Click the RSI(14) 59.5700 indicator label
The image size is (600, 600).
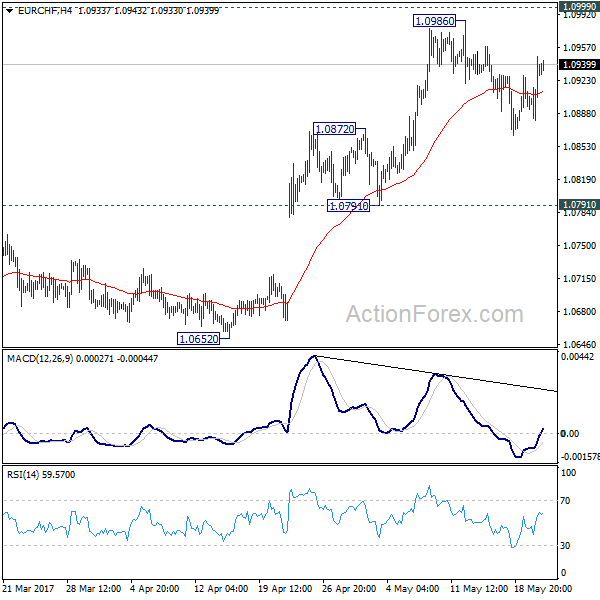click(41, 475)
